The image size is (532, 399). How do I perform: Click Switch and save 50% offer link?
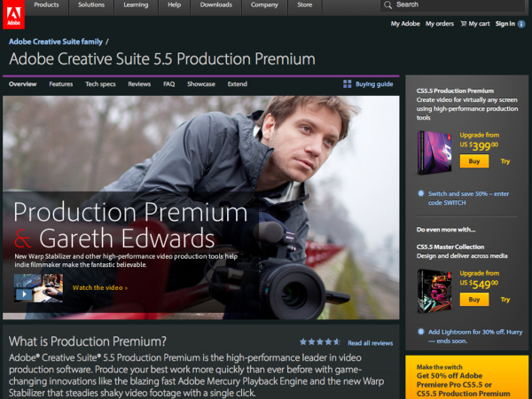click(x=468, y=198)
